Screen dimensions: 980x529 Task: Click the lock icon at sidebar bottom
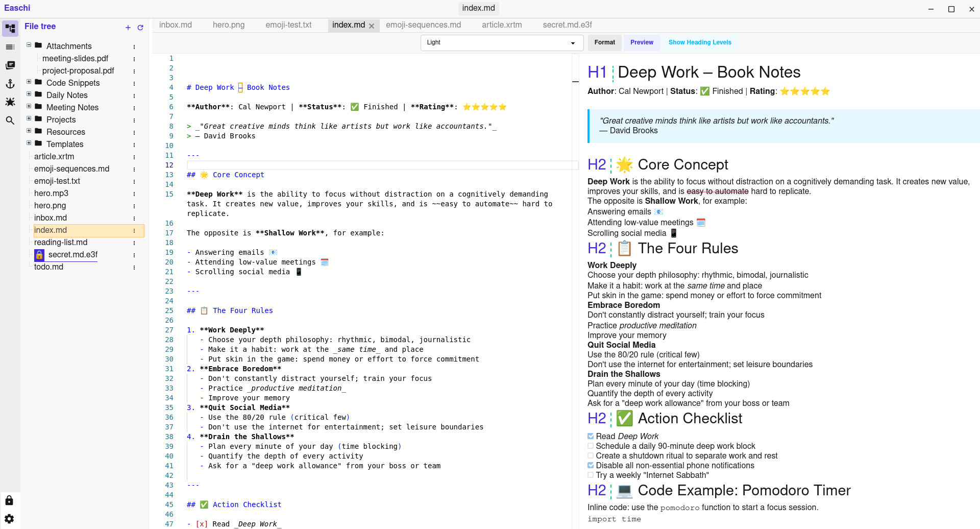coord(9,500)
